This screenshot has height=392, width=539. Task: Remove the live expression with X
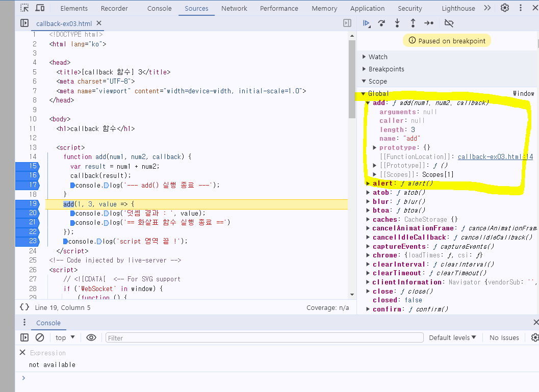22,352
